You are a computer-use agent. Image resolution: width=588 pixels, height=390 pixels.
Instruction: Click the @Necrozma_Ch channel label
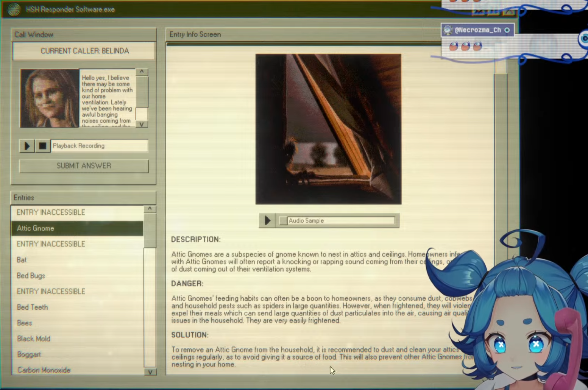tap(478, 30)
